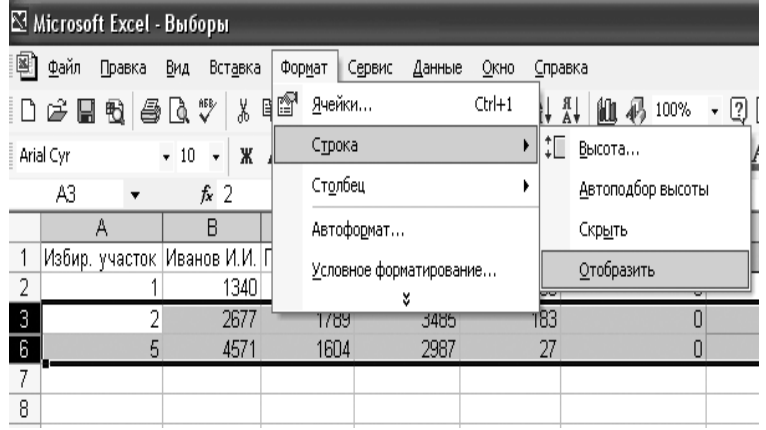Click the Формат menu
The height and width of the screenshot is (430, 766).
pyautogui.click(x=304, y=68)
